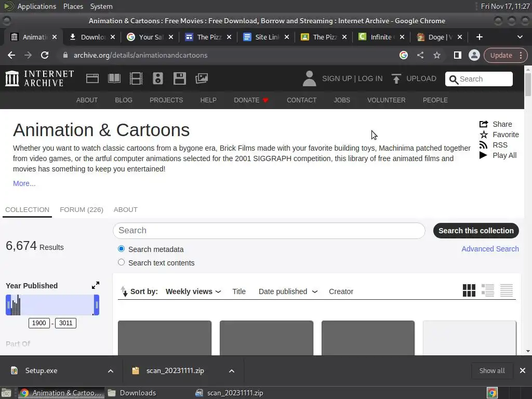Screen dimensions: 532x399
Task: Open the Places menu
Action: pos(73,6)
